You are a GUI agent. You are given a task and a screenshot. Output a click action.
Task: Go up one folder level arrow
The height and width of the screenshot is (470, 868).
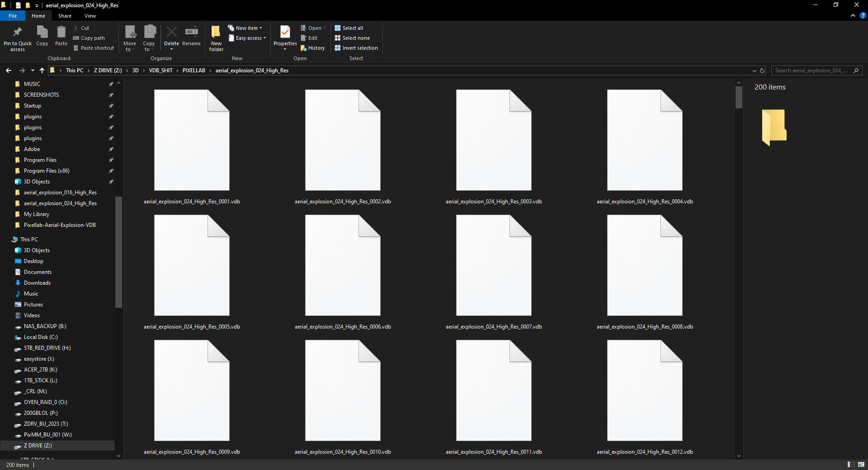coord(42,70)
